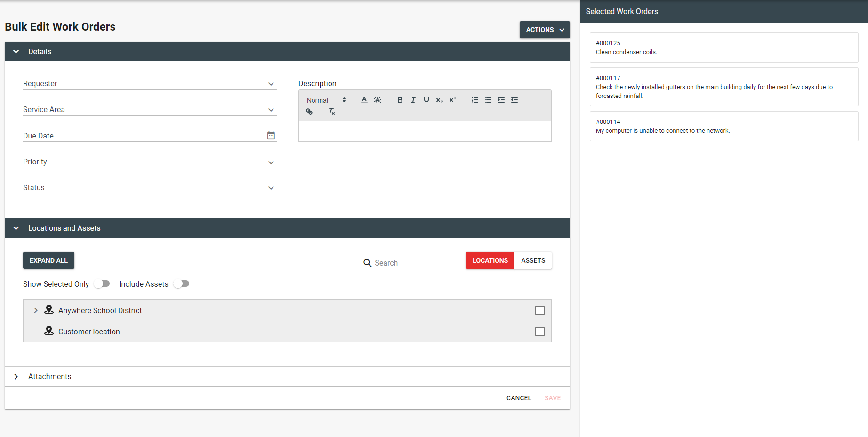The image size is (868, 437).
Task: Apply italic formatting in the description editor
Action: [x=413, y=100]
